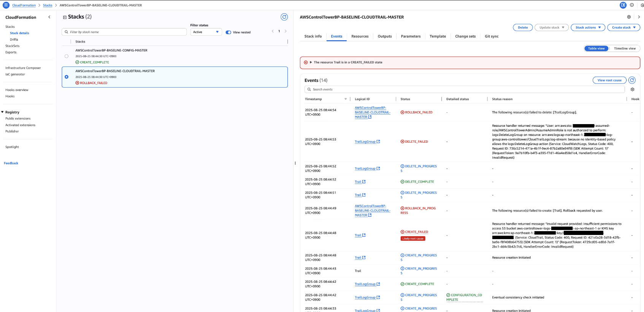Go to next page of stacks

(x=286, y=31)
